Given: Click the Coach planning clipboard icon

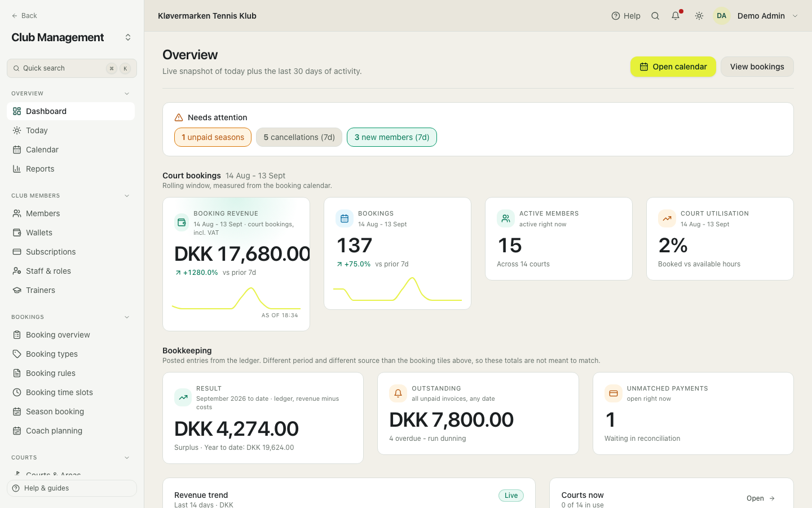Looking at the screenshot, I should click(x=17, y=431).
